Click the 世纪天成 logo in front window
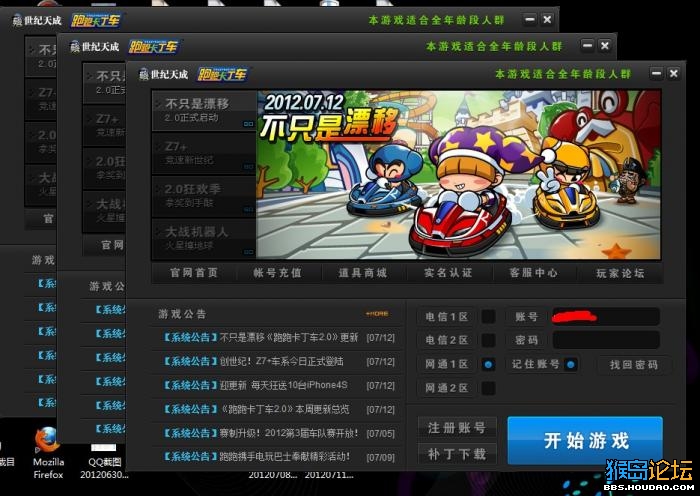Image resolution: width=700 pixels, height=496 pixels. click(163, 74)
